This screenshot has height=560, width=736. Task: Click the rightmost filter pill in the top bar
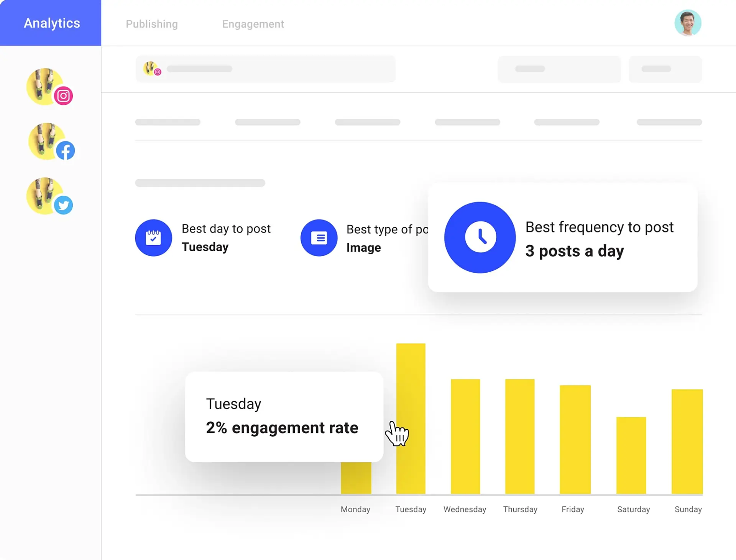665,69
